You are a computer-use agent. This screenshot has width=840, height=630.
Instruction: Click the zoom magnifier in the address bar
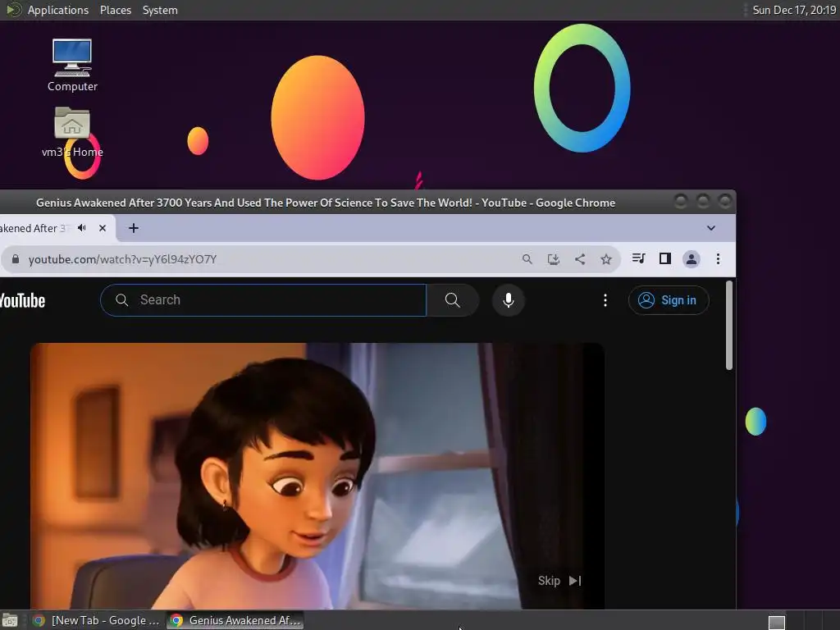pyautogui.click(x=527, y=259)
